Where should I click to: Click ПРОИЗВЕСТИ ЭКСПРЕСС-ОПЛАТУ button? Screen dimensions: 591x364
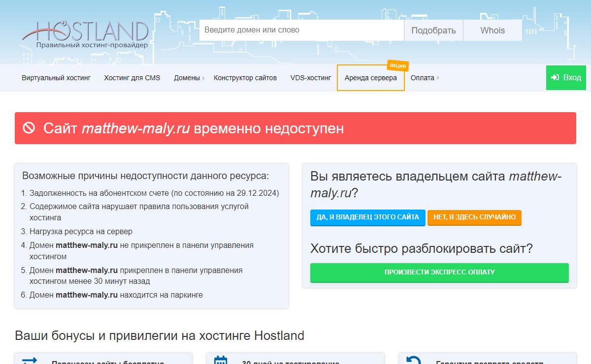(x=439, y=273)
